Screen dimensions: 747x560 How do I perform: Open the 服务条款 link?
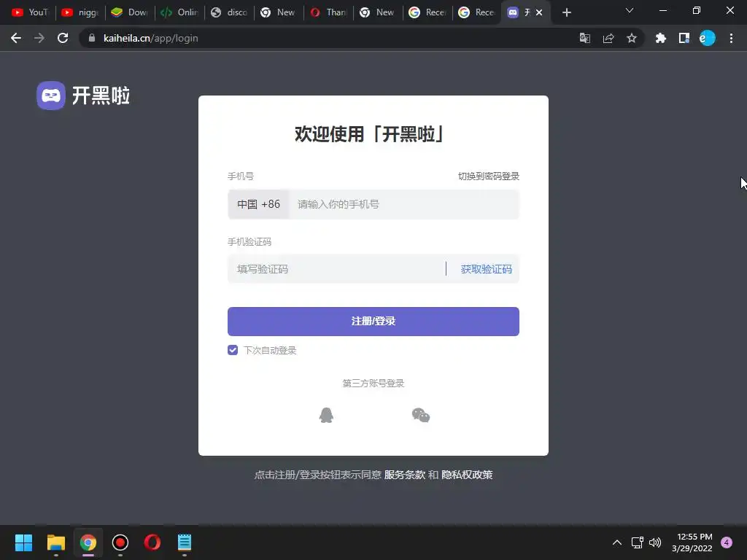point(404,475)
